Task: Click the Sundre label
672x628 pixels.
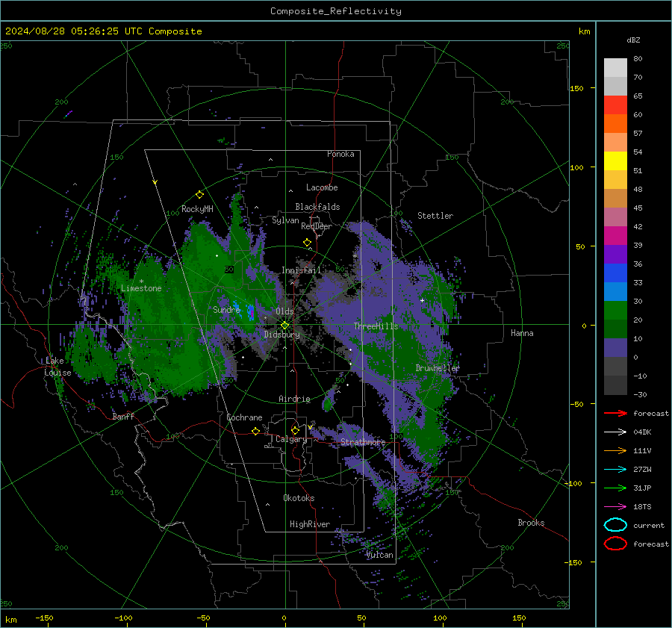Action: coord(226,309)
